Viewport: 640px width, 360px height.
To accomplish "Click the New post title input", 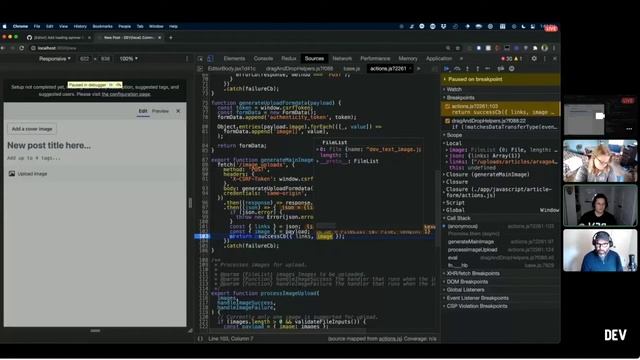I will coord(49,145).
